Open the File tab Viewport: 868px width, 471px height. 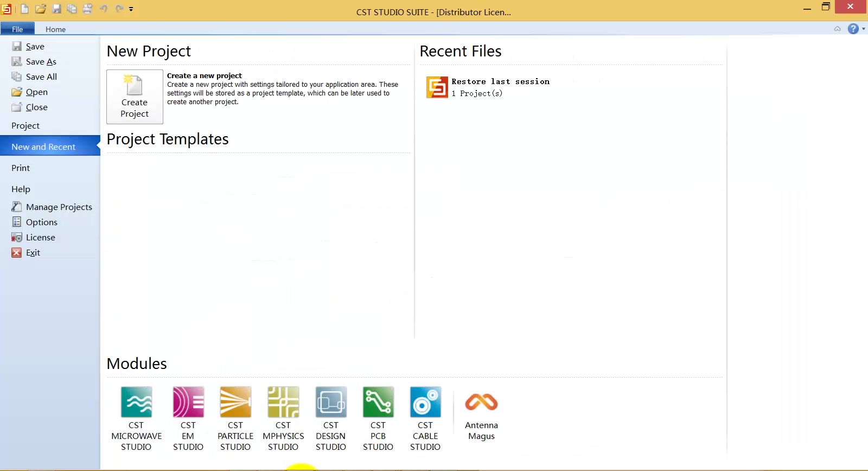click(x=17, y=29)
